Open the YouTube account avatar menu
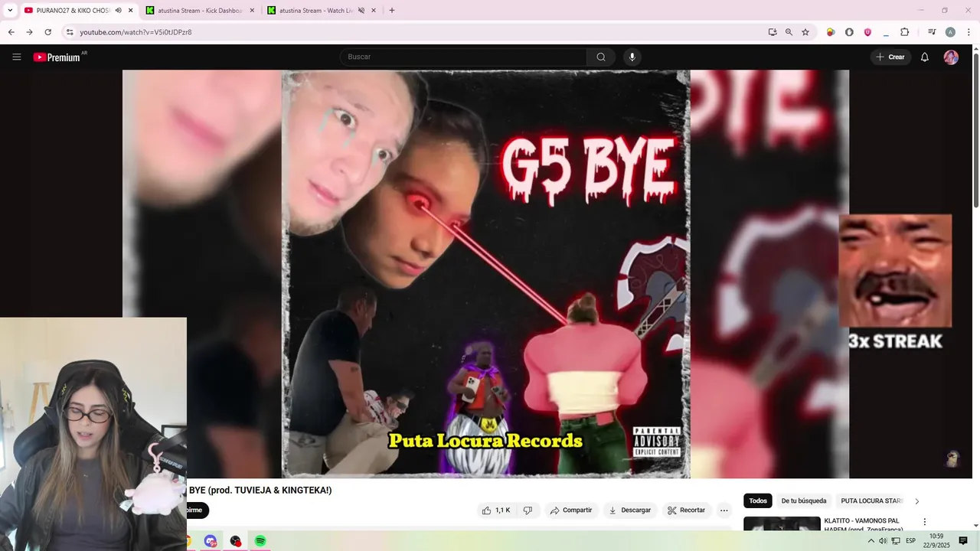This screenshot has height=551, width=980. (x=951, y=57)
